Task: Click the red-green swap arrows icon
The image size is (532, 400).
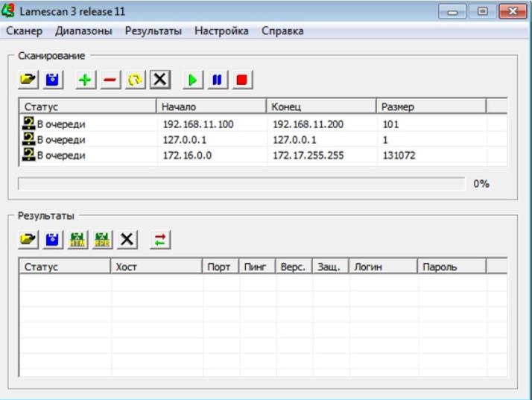Action: pyautogui.click(x=160, y=239)
